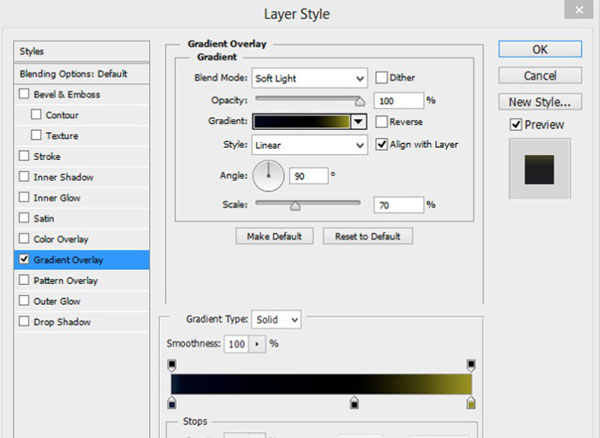The image size is (600, 438).
Task: Click the left black color stop marker
Action: coord(172,402)
